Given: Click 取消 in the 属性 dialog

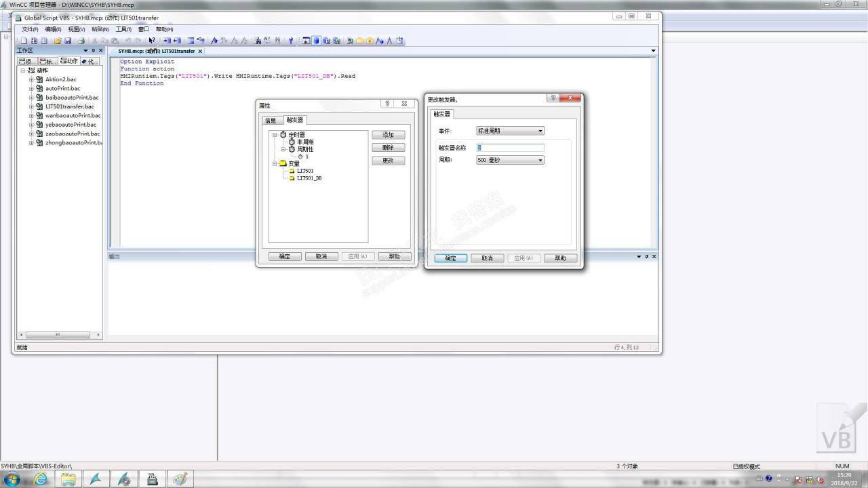Looking at the screenshot, I should coord(321,256).
